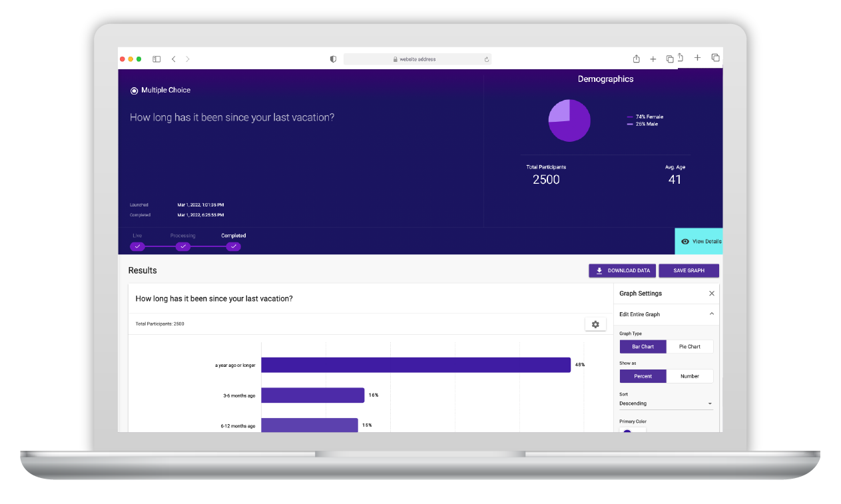Viewport: 841px width, 504px height.
Task: Click View Details with the eye icon
Action: pos(699,241)
